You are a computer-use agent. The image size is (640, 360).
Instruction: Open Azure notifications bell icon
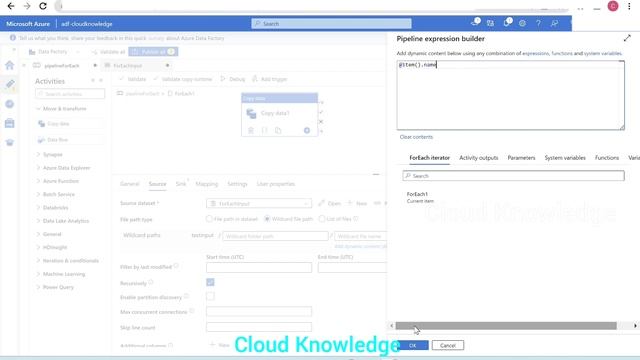coord(507,23)
